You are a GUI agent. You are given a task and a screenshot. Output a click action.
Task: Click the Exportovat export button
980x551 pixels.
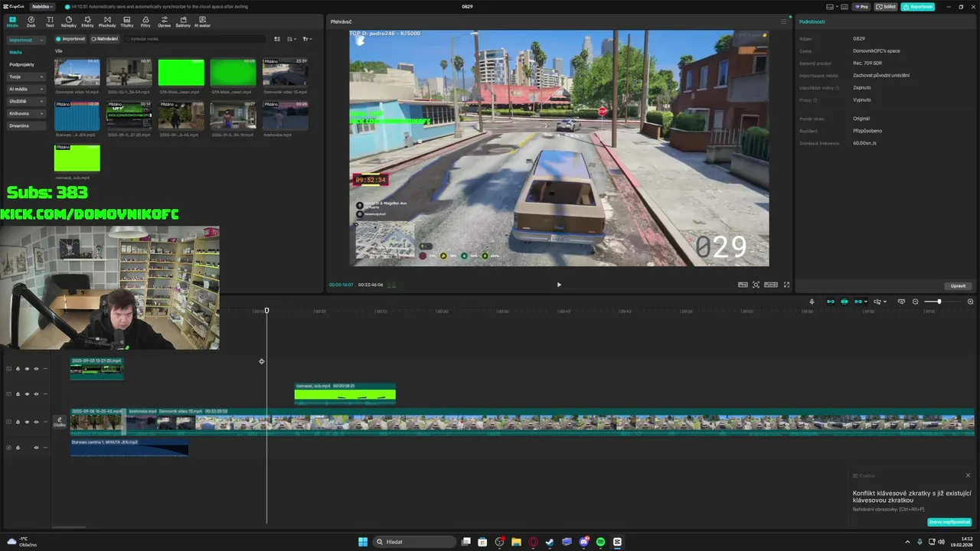[x=917, y=6]
